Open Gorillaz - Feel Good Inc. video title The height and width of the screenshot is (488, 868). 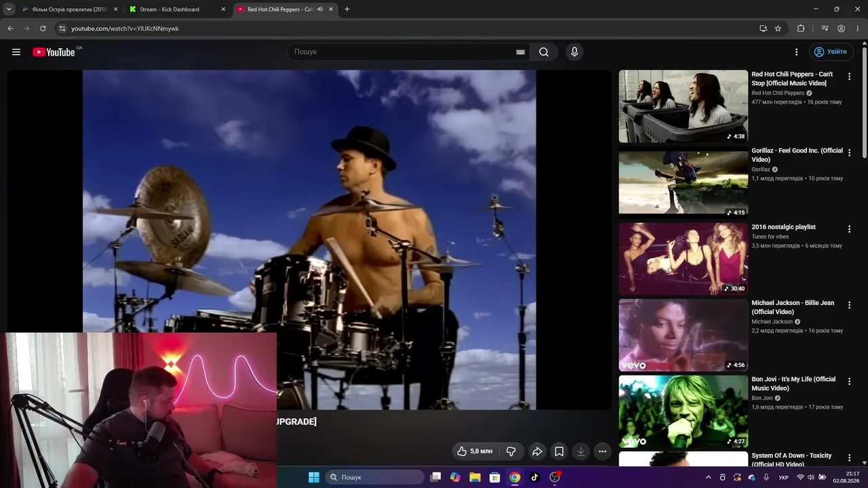click(x=797, y=155)
